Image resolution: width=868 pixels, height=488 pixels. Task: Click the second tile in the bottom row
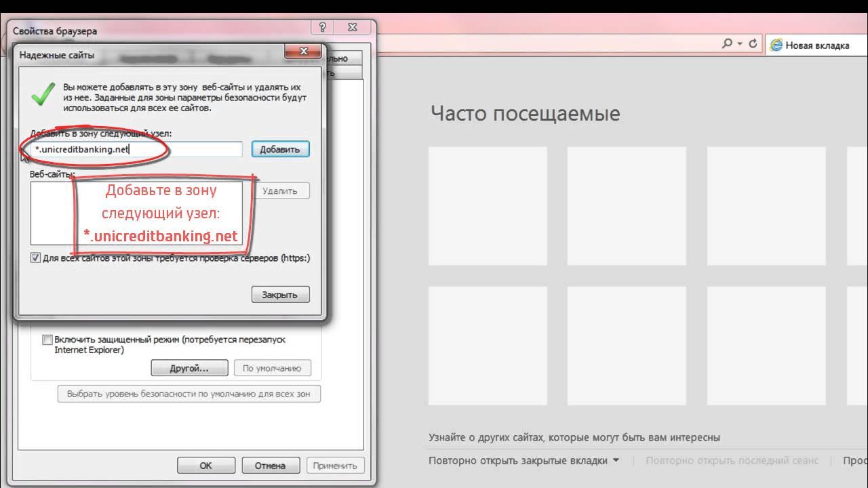coord(627,346)
